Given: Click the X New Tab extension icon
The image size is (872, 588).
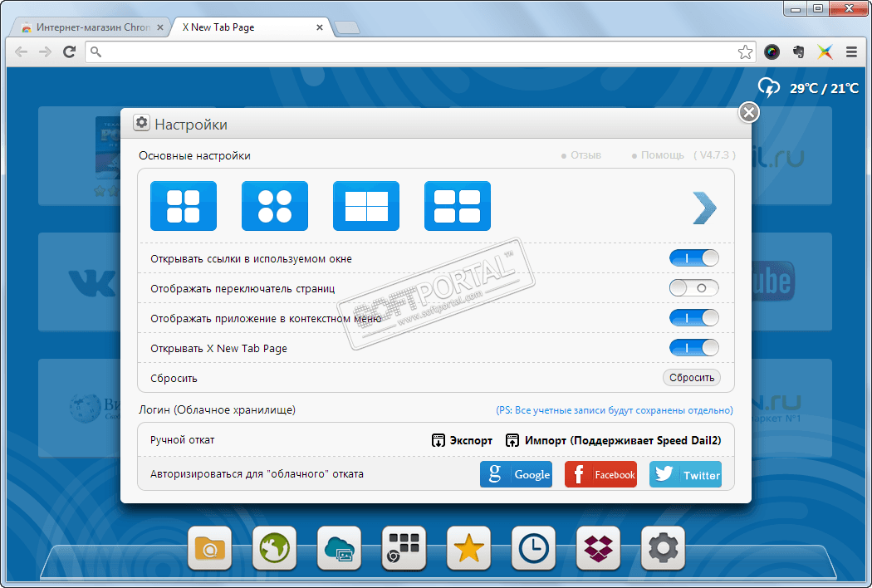Looking at the screenshot, I should pyautogui.click(x=825, y=51).
